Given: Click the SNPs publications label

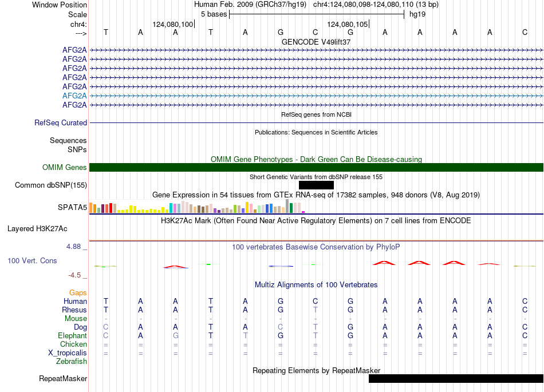Looking at the screenshot, I should click(x=77, y=149).
